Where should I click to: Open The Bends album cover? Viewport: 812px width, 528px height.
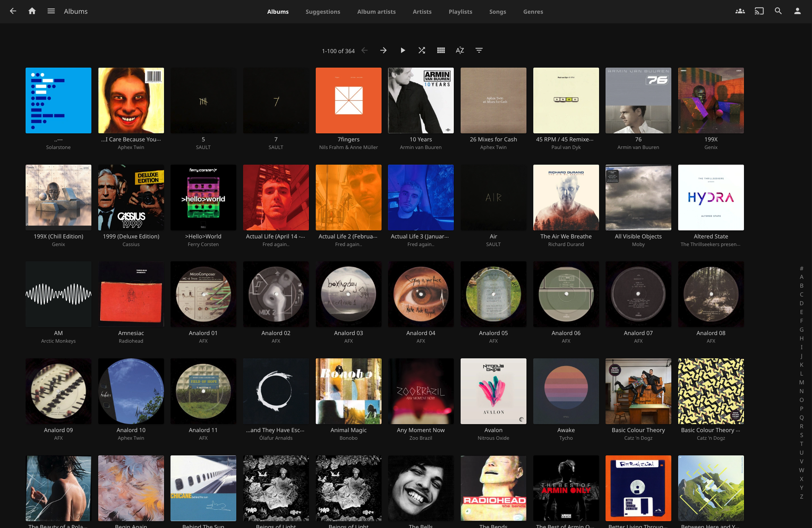(x=494, y=488)
